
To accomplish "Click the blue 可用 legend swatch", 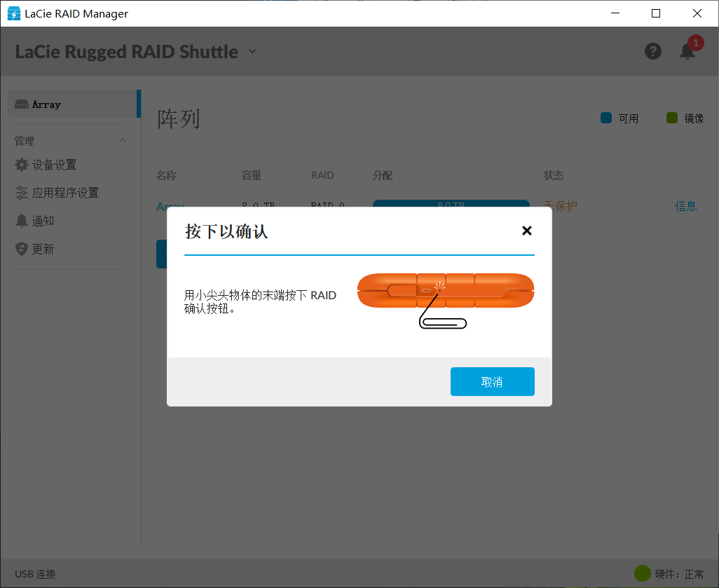I will click(x=605, y=118).
